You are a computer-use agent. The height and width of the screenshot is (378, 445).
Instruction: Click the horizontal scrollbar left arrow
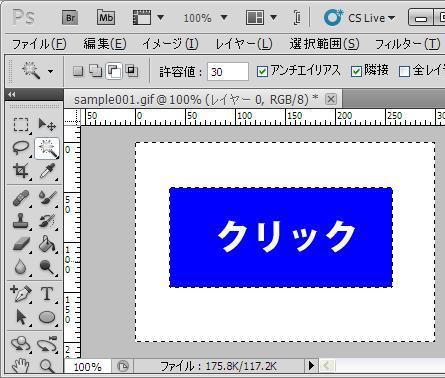pyautogui.click(x=326, y=366)
